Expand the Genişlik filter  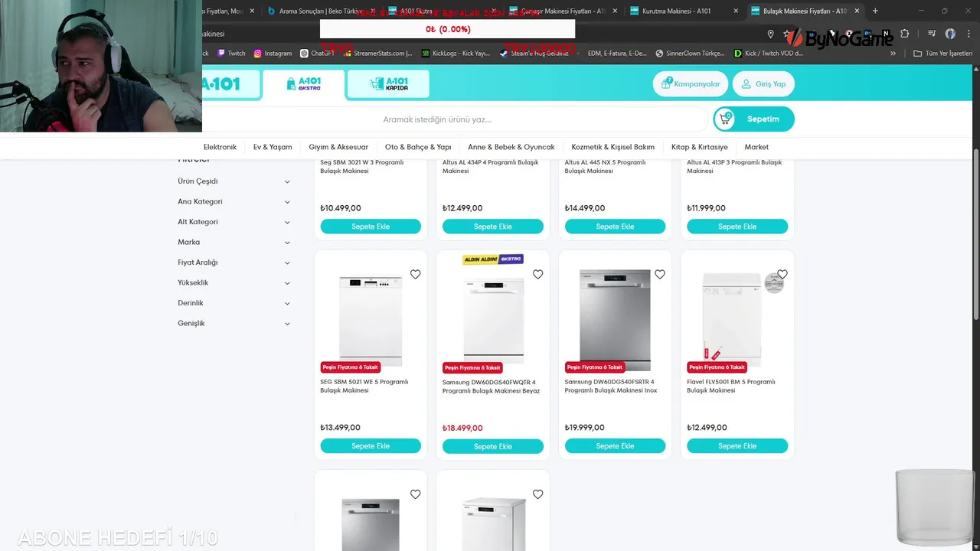pyautogui.click(x=234, y=324)
